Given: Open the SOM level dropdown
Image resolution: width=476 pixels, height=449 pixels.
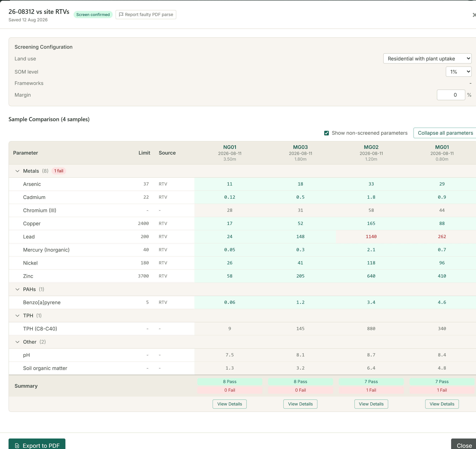Looking at the screenshot, I should point(459,72).
